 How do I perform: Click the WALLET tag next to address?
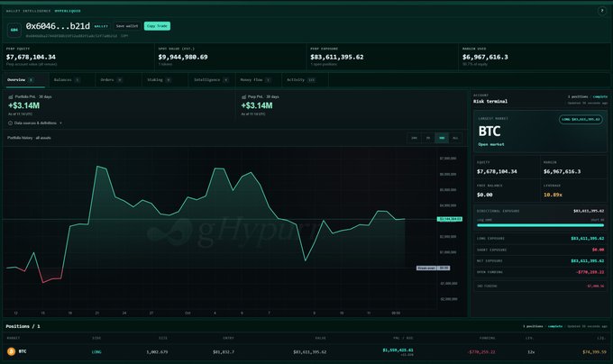pos(101,26)
